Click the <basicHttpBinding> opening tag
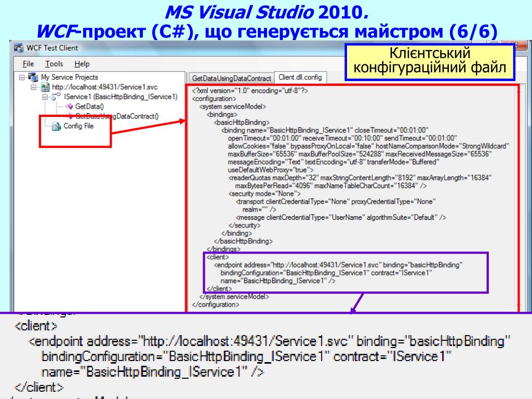This screenshot has height=399, width=532. pos(242,123)
